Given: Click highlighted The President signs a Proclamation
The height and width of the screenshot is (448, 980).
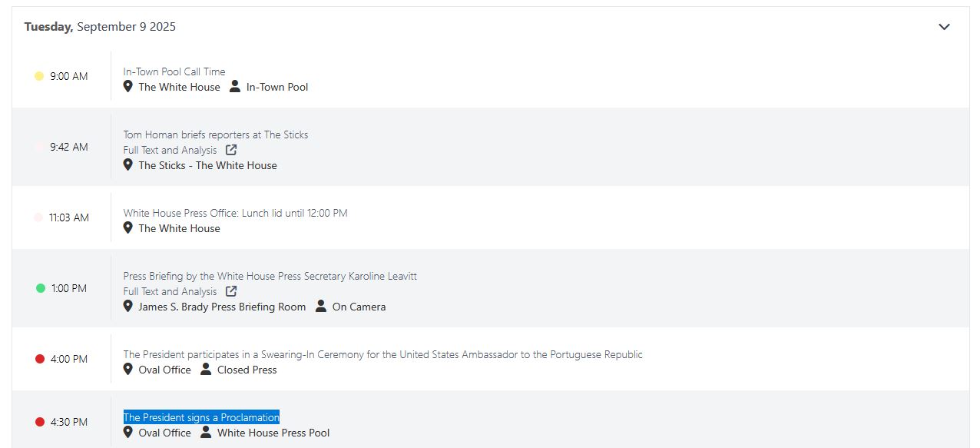Looking at the screenshot, I should pos(201,417).
